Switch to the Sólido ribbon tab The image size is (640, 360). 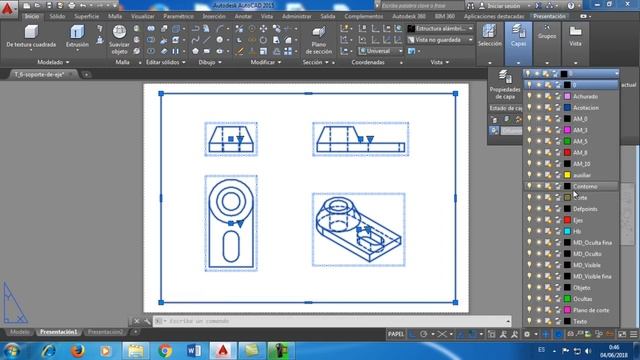coord(57,16)
